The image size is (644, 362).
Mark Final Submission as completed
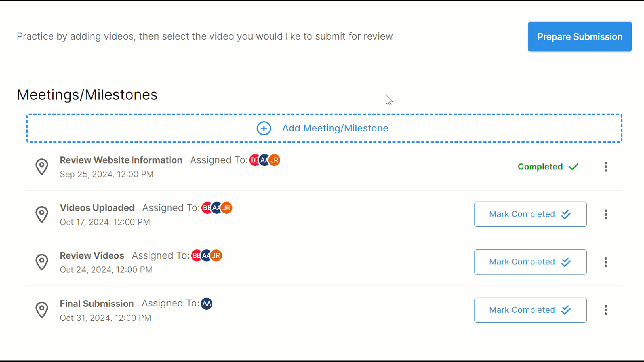[x=530, y=310]
